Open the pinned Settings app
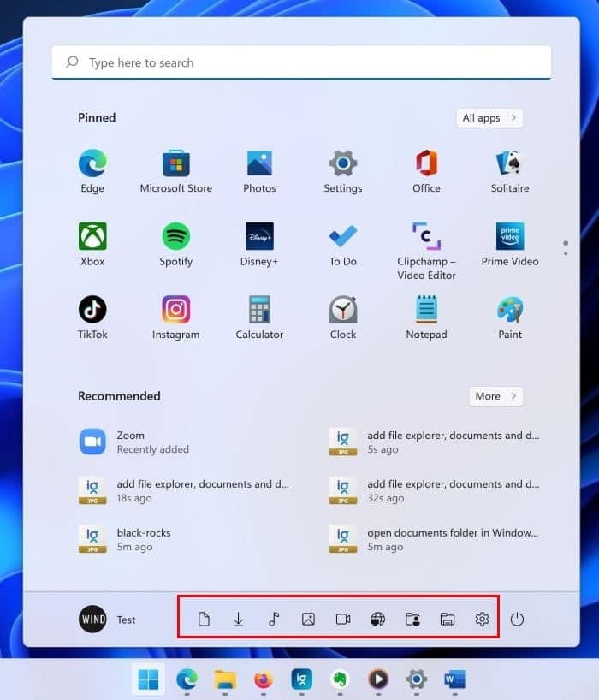 coord(343,171)
